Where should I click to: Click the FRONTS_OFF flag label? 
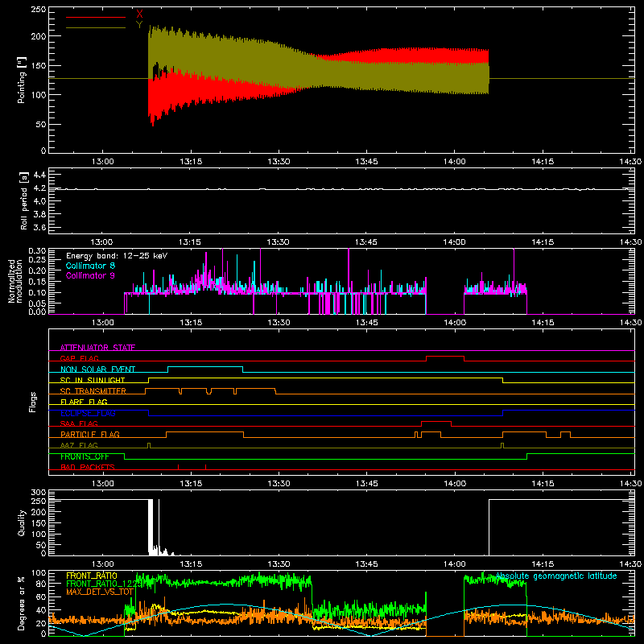[85, 456]
